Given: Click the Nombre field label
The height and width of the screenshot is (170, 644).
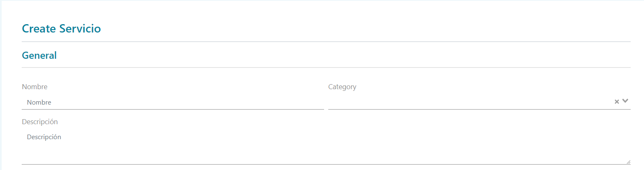Looking at the screenshot, I should [35, 87].
